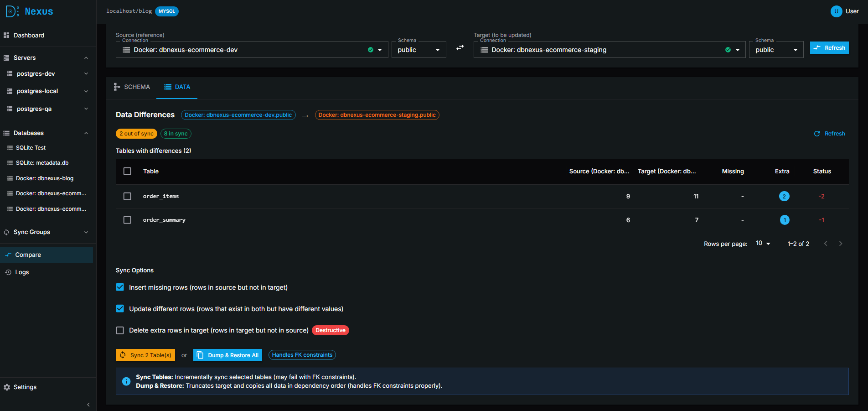
Task: Open Logs from the history icon
Action: 8,272
